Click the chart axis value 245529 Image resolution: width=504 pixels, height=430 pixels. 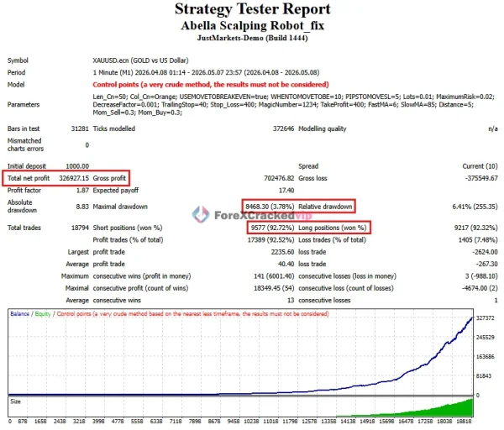click(x=485, y=337)
